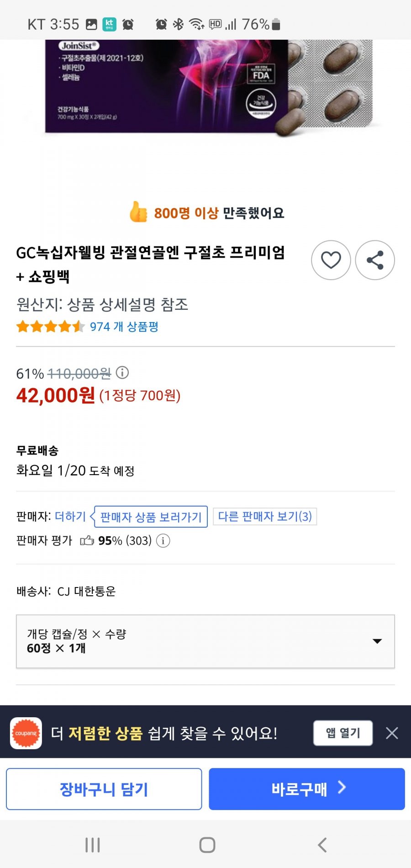Click 판매자 상품 보러가기 button
This screenshot has height=868, width=411.
(151, 517)
